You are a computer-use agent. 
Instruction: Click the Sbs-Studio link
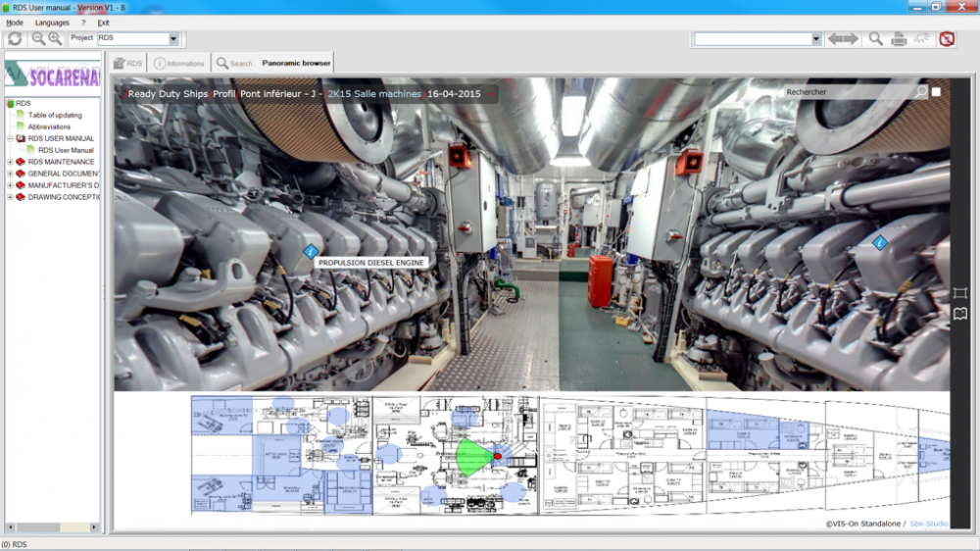tap(928, 525)
